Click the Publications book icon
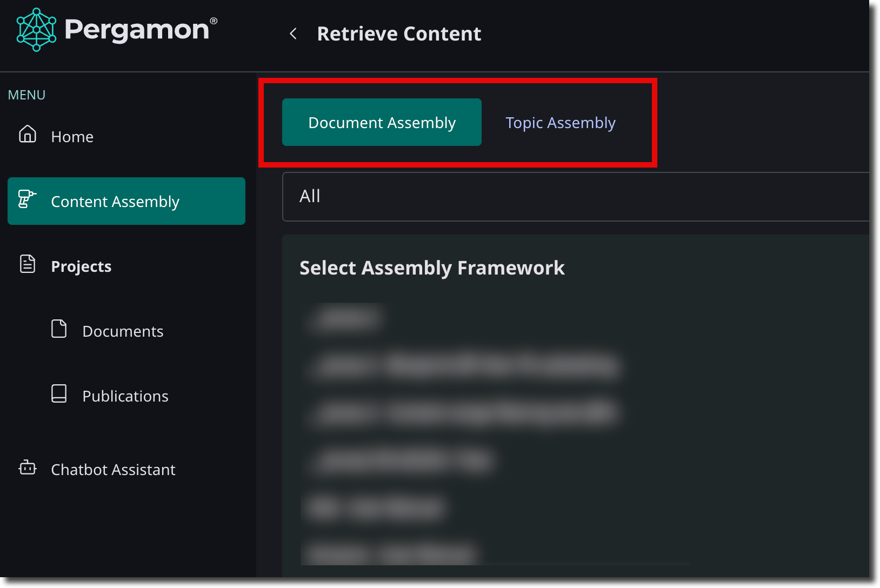This screenshot has width=880, height=588. point(59,394)
